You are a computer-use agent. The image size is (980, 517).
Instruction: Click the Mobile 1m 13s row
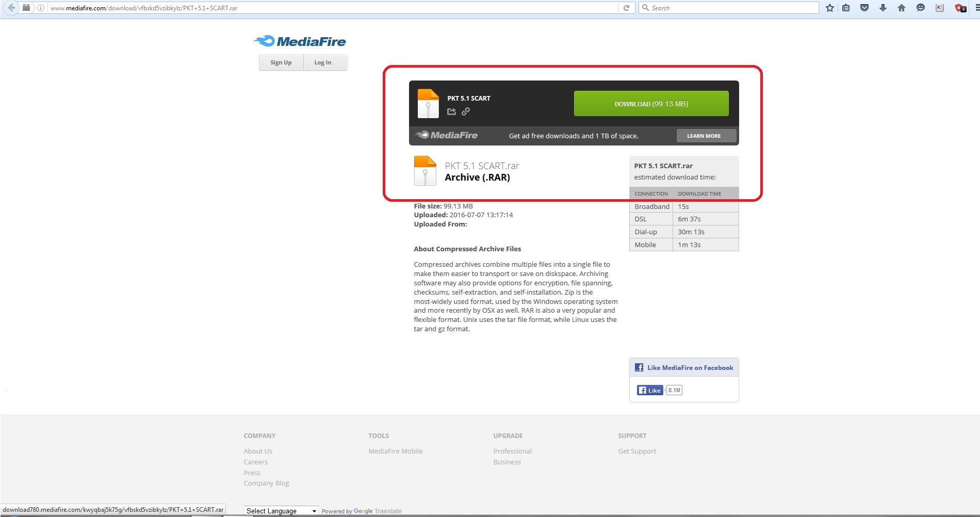(684, 245)
